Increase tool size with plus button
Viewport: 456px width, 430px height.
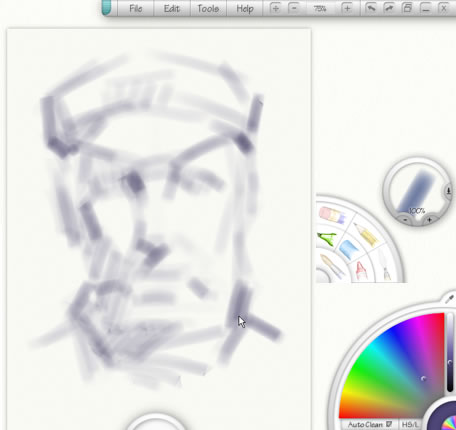tap(429, 220)
